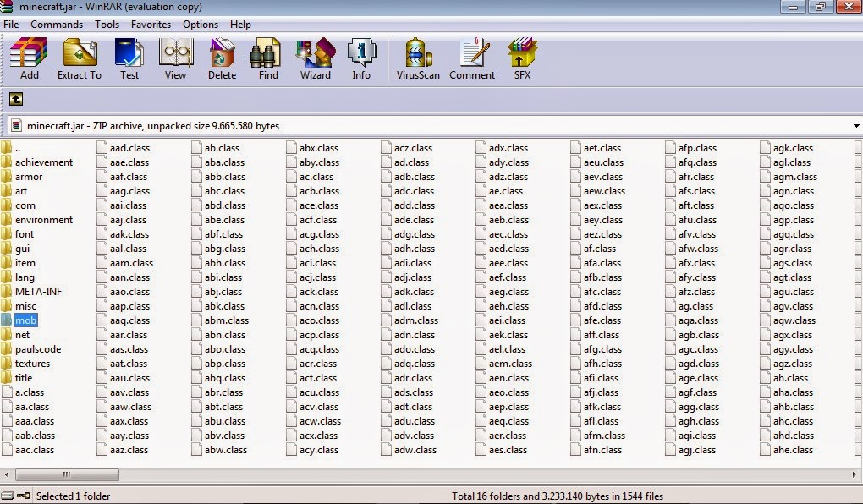Go up one level with arrow icon
Screen dimensions: 863x504
pyautogui.click(x=16, y=99)
